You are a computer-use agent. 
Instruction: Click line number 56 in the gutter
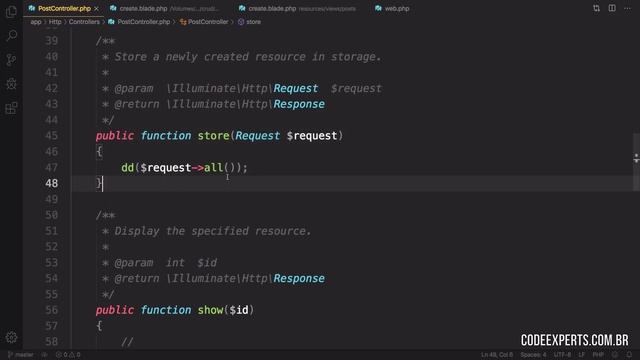[x=51, y=310]
